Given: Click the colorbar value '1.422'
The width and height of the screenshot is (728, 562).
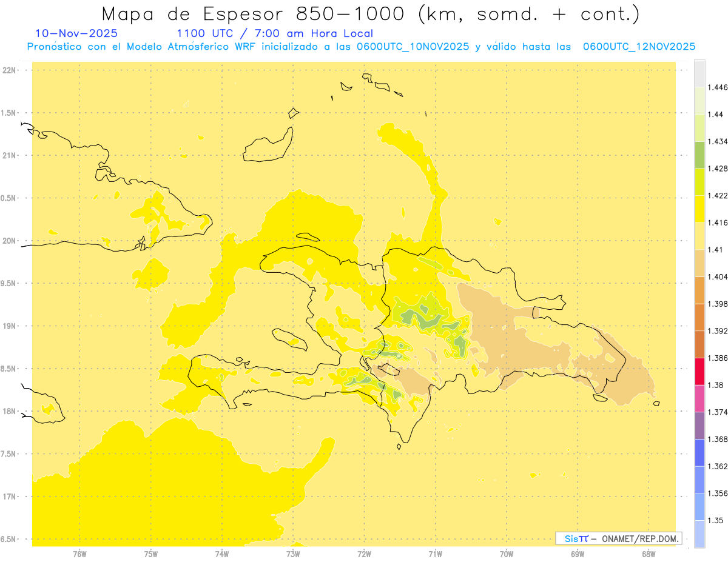Looking at the screenshot, I should [718, 195].
